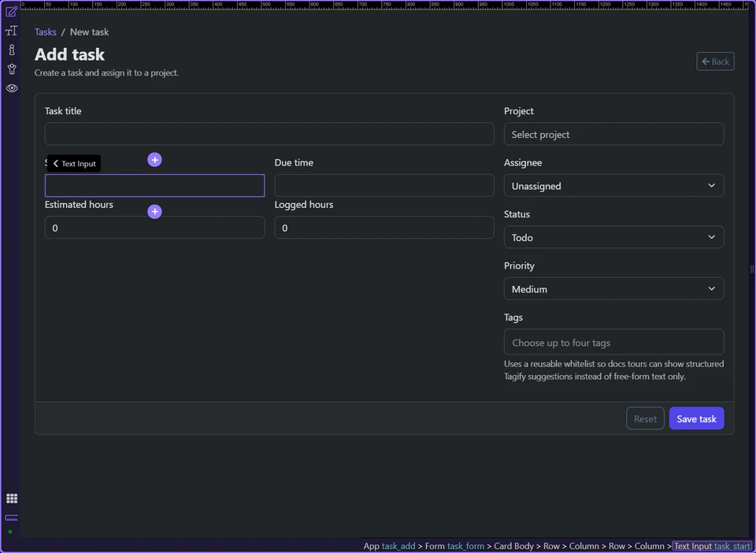The image size is (756, 553).
Task: Open the Select project dropdown
Action: (x=613, y=134)
